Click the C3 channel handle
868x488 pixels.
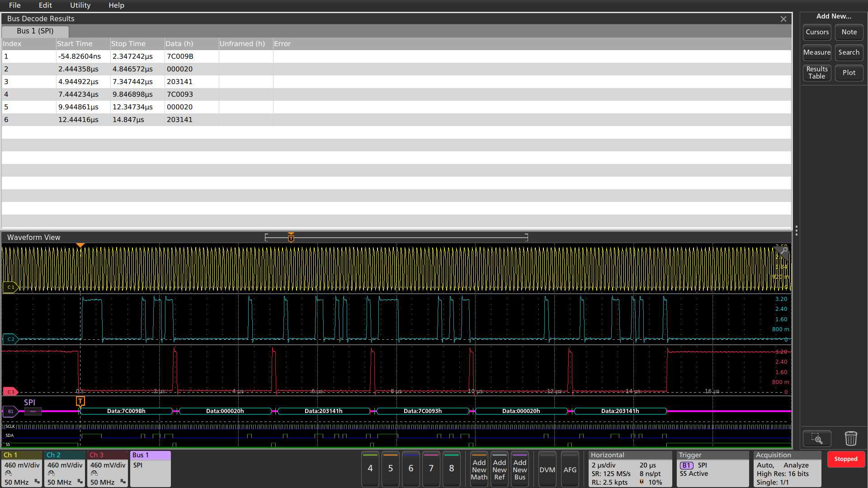tap(10, 392)
